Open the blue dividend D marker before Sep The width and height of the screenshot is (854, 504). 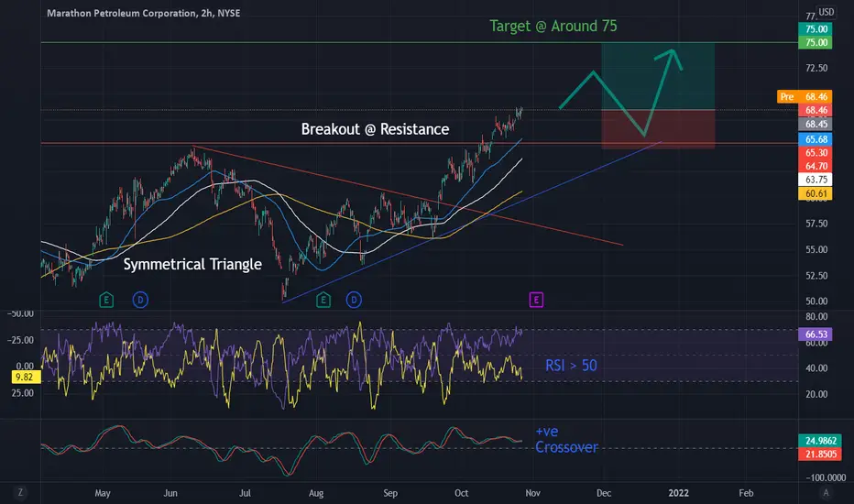click(354, 300)
